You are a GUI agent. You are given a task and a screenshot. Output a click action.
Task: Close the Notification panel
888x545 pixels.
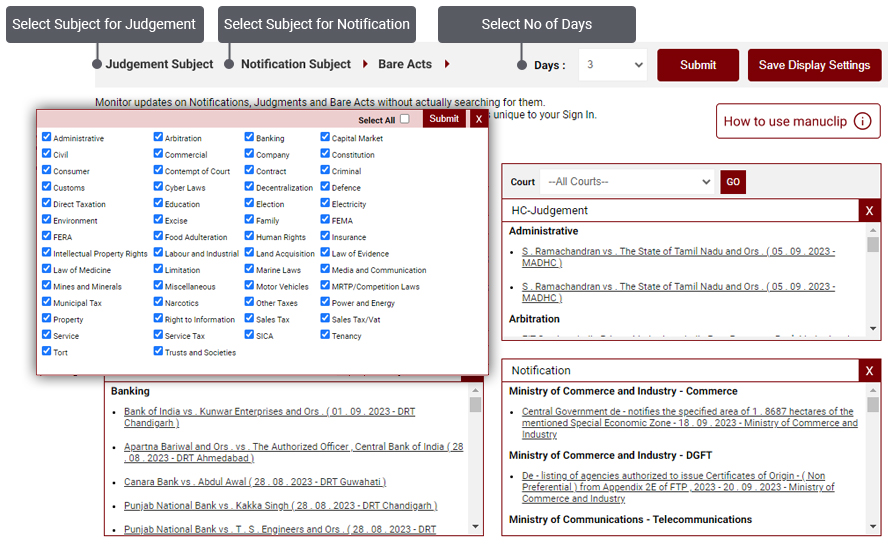869,371
